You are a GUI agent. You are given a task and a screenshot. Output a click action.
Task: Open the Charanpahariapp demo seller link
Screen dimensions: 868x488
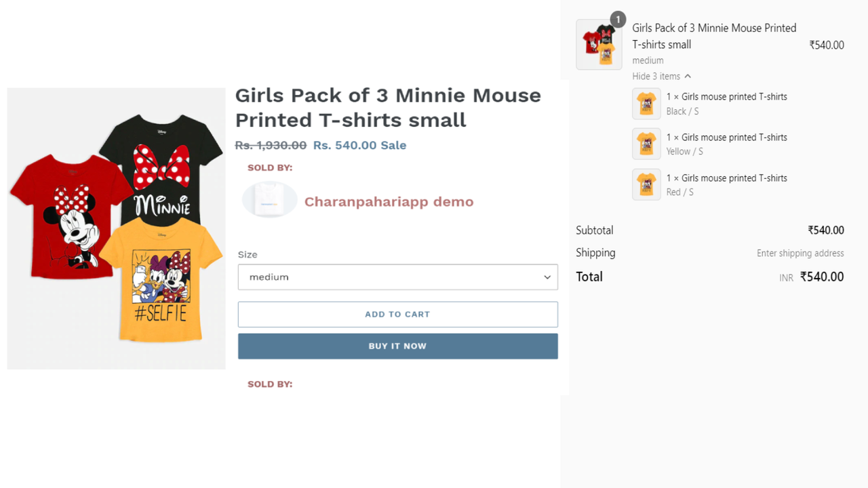[x=389, y=201]
